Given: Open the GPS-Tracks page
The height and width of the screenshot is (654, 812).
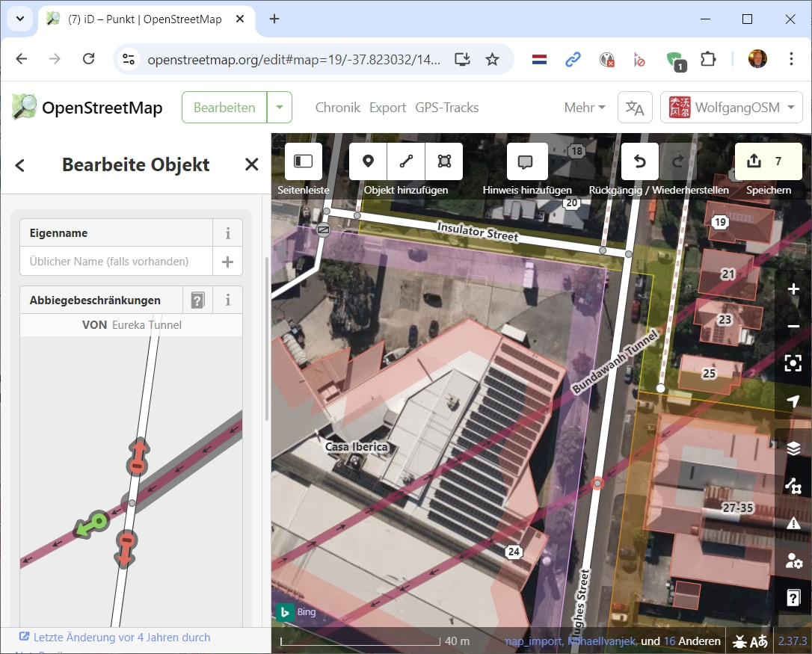Looking at the screenshot, I should click(x=446, y=108).
